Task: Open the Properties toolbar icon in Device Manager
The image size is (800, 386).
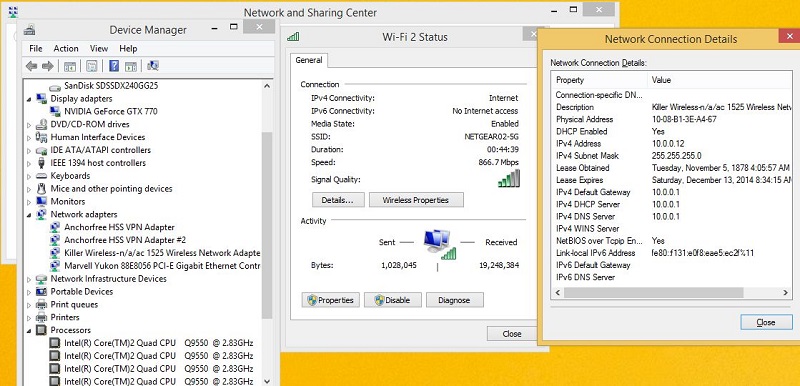Action: (x=92, y=66)
